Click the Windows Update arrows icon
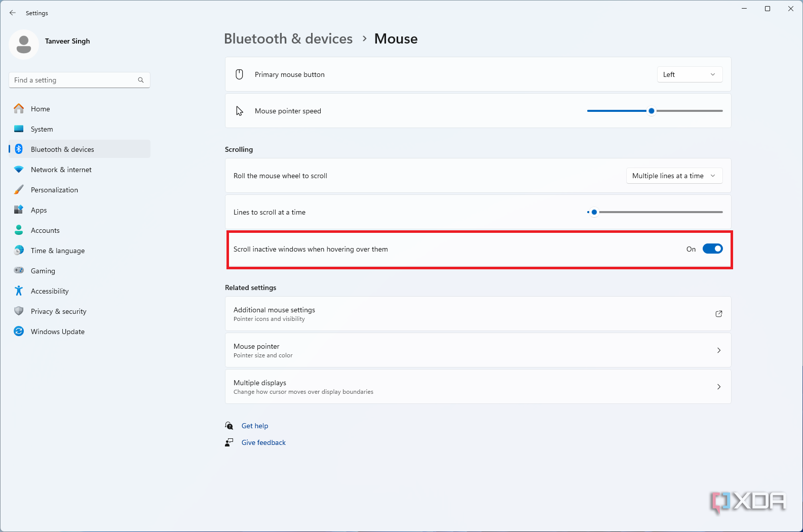 tap(19, 331)
